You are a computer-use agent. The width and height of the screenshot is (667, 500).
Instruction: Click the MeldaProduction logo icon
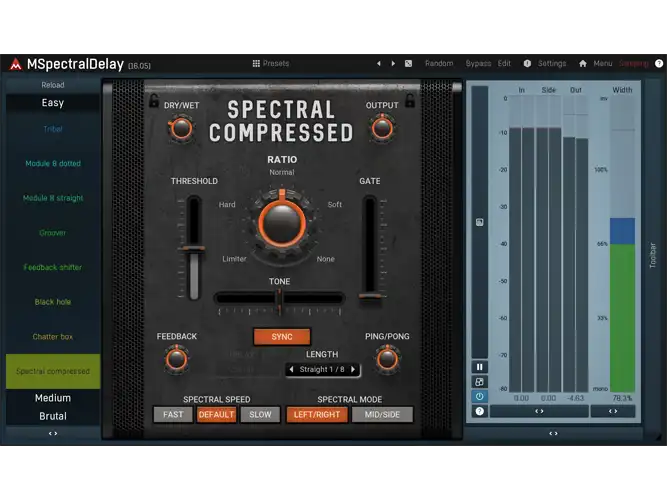pos(16,64)
